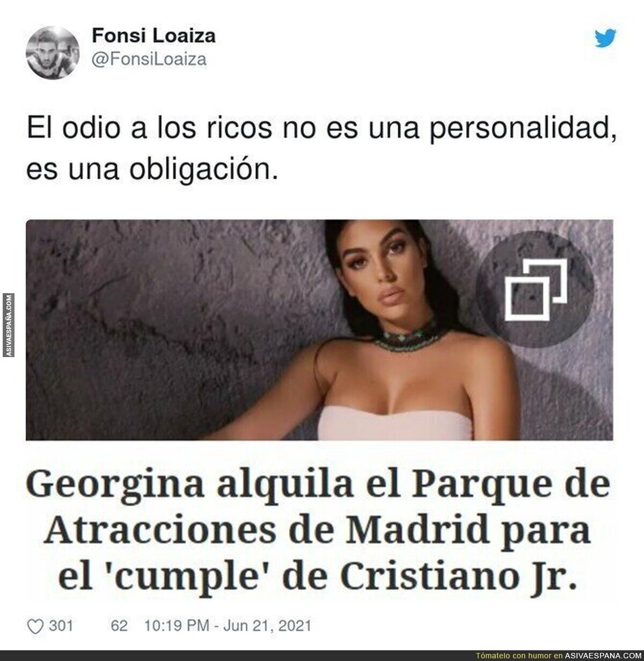
Task: Click the Fonsi Loaiza display name
Action: coord(154,36)
